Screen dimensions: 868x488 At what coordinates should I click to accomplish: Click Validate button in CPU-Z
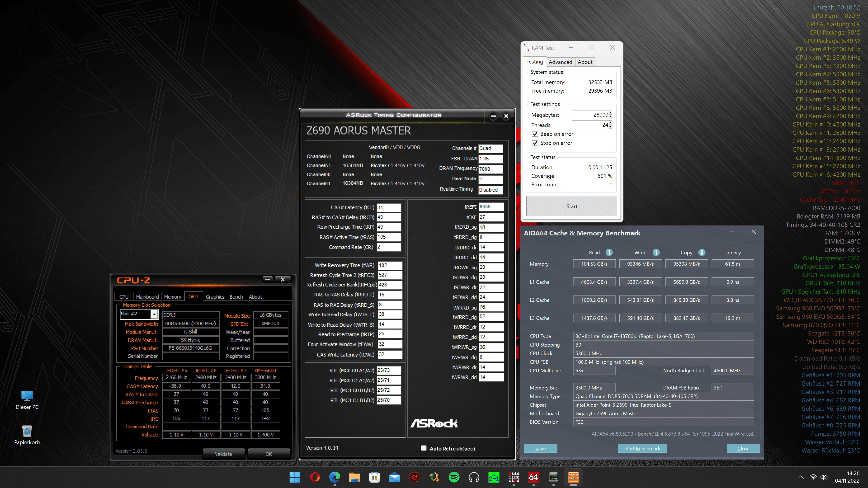223,454
